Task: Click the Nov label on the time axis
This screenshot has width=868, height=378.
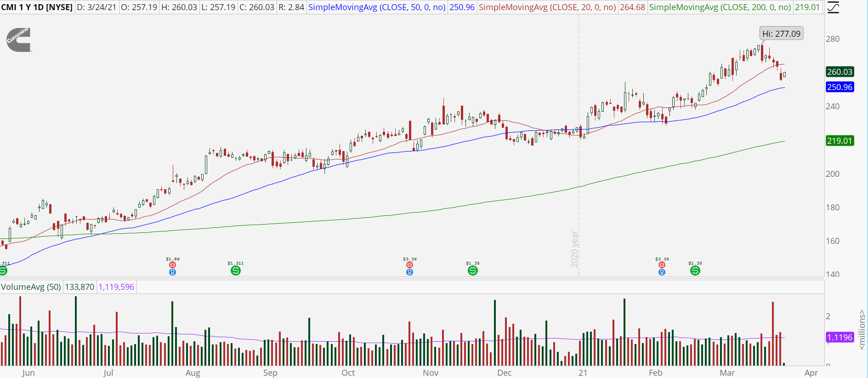Action: pos(431,372)
